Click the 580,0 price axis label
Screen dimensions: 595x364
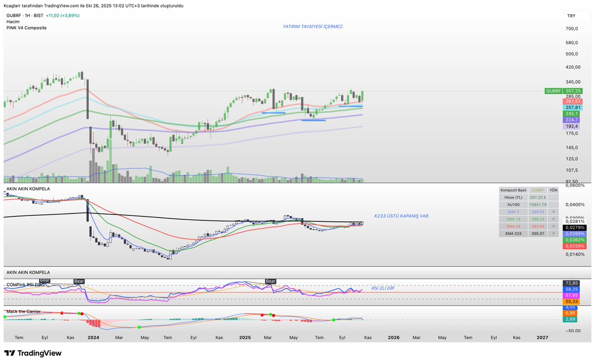click(572, 43)
